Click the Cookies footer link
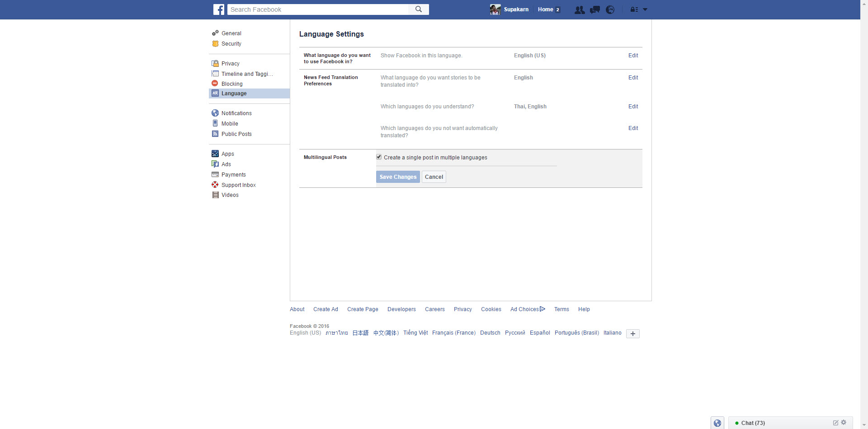 (x=491, y=309)
